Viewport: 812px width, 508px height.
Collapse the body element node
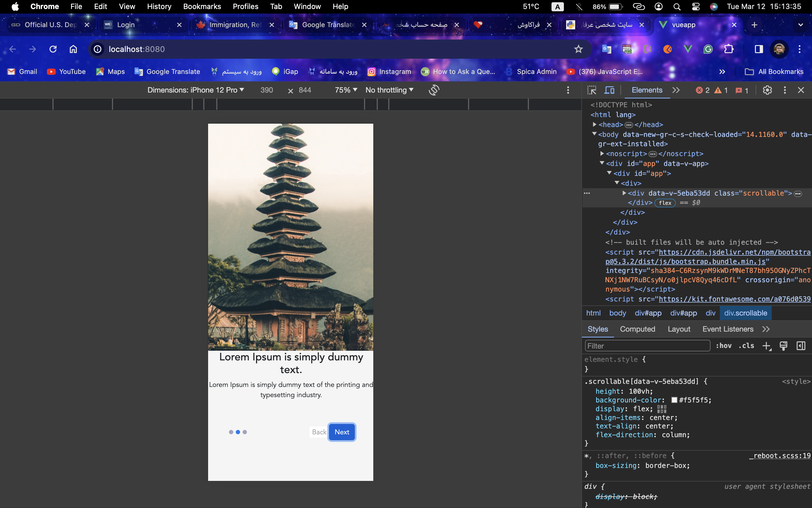(594, 134)
